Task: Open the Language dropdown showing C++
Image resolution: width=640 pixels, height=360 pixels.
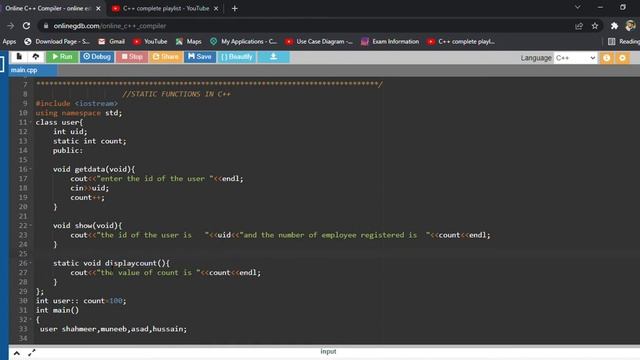Action: [x=575, y=58]
